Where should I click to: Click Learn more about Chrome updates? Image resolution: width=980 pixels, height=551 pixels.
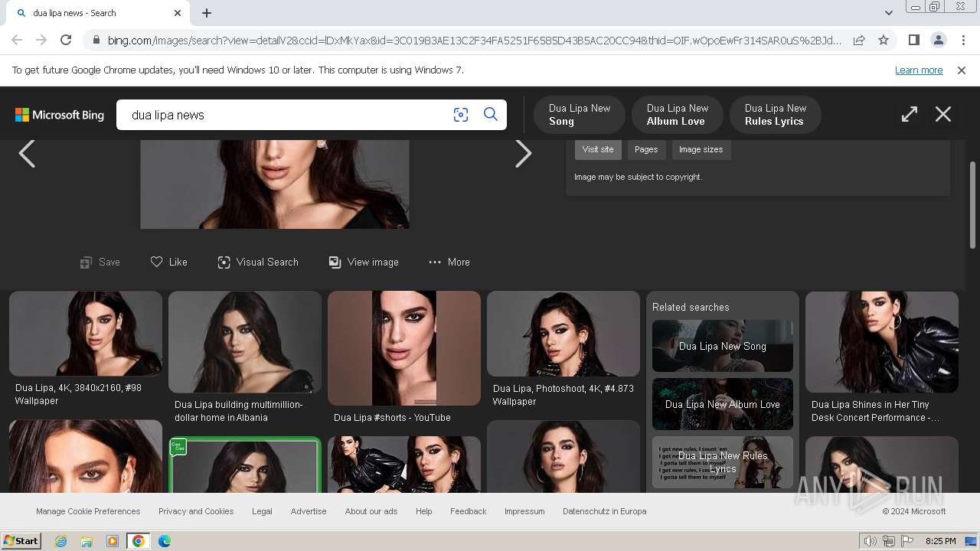pyautogui.click(x=919, y=70)
